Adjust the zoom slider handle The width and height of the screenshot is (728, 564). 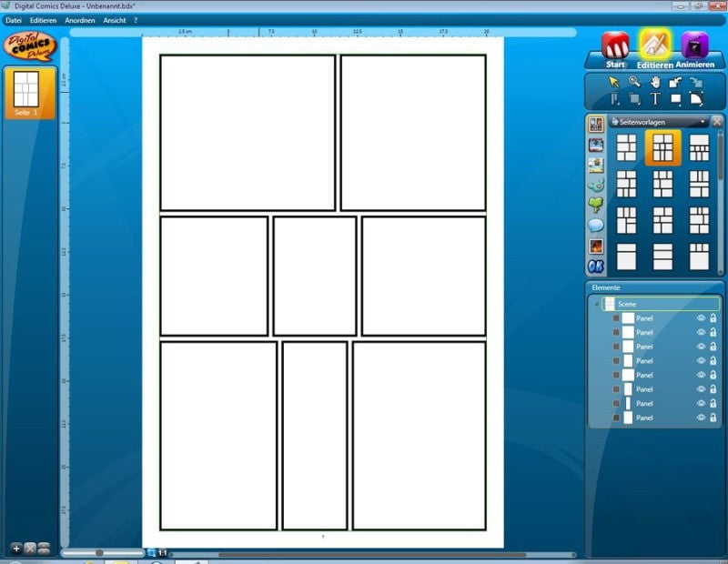pyautogui.click(x=99, y=553)
